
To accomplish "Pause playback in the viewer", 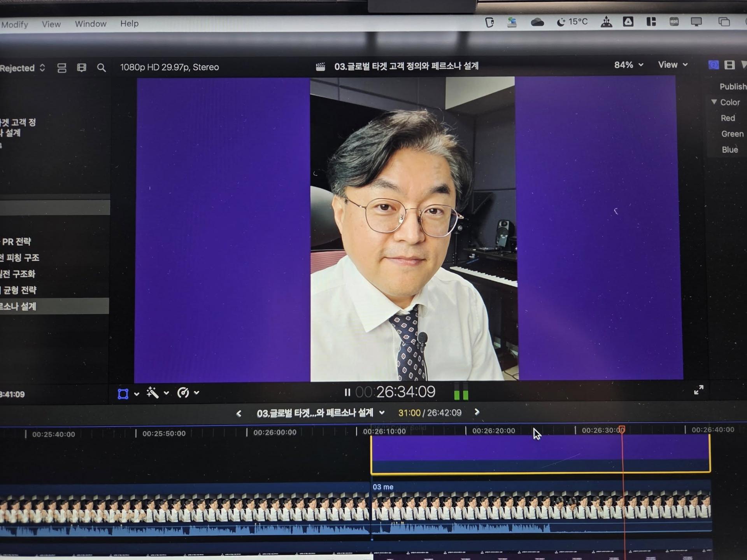I will (x=347, y=392).
